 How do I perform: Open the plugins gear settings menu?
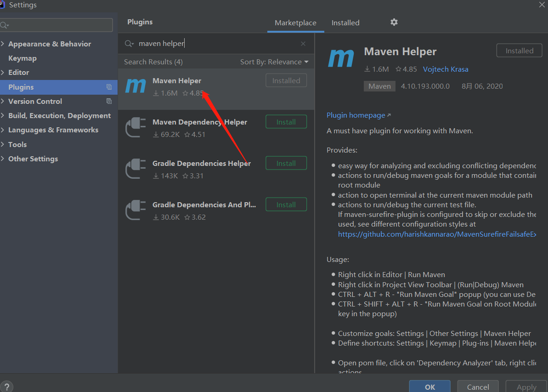(394, 22)
